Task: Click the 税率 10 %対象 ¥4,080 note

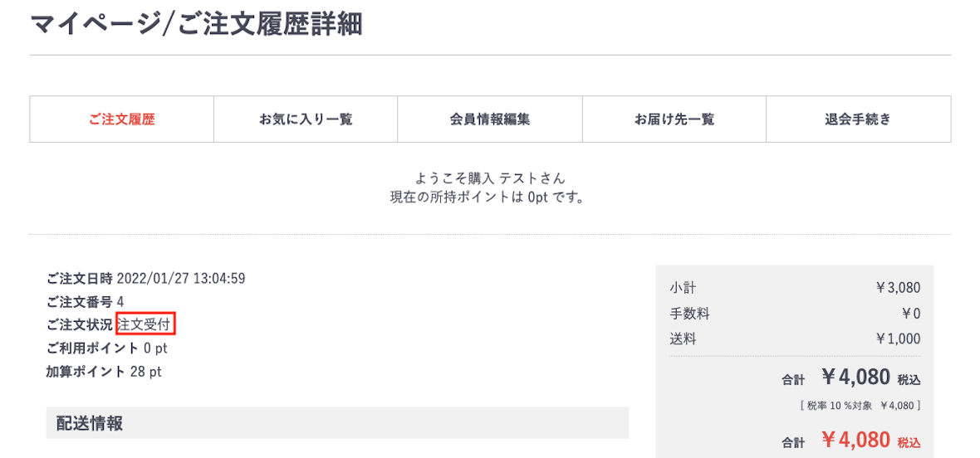Action: (x=858, y=406)
